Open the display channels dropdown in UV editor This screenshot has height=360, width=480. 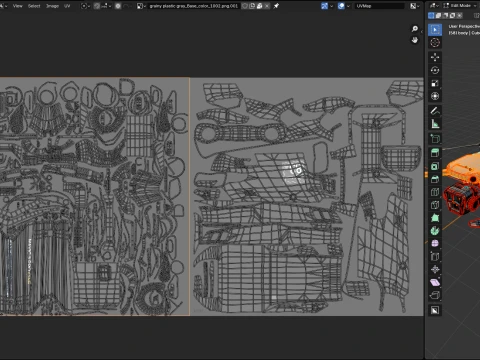(x=415, y=6)
